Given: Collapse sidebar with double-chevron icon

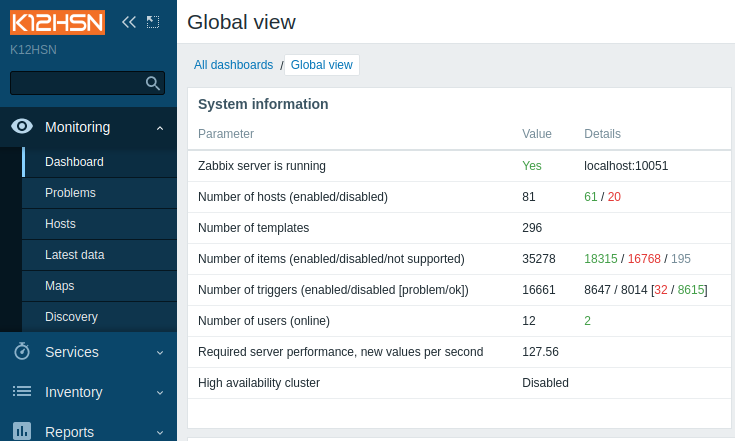Looking at the screenshot, I should pyautogui.click(x=128, y=22).
